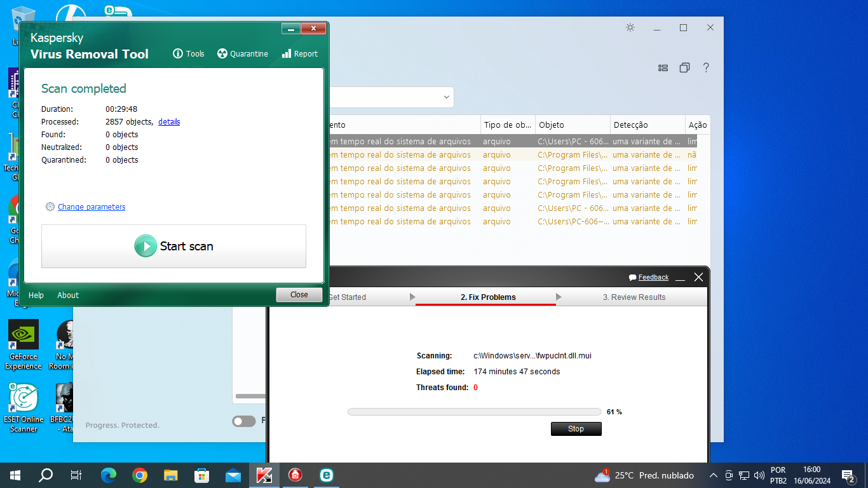The height and width of the screenshot is (488, 868).
Task: Click Threats found value 0
Action: tap(475, 388)
